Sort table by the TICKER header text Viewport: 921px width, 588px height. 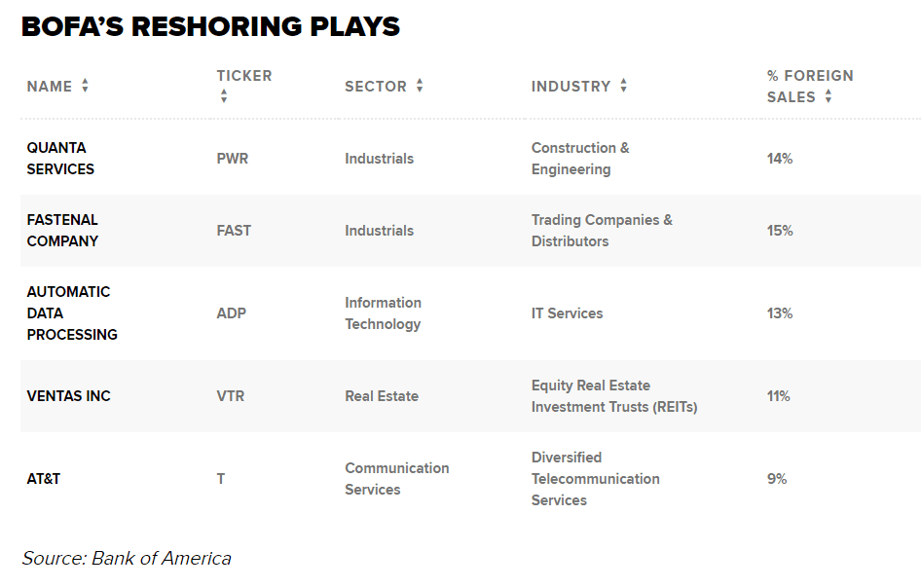pos(244,76)
